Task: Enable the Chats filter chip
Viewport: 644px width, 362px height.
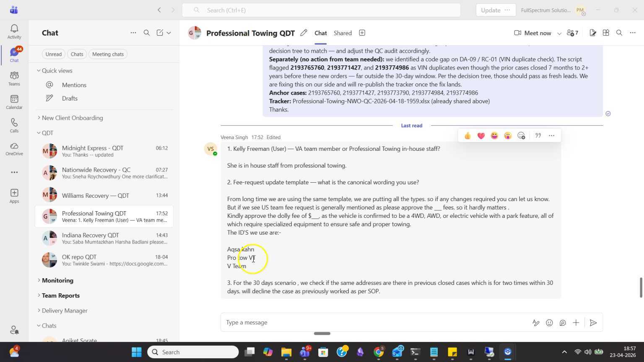Action: (77, 54)
